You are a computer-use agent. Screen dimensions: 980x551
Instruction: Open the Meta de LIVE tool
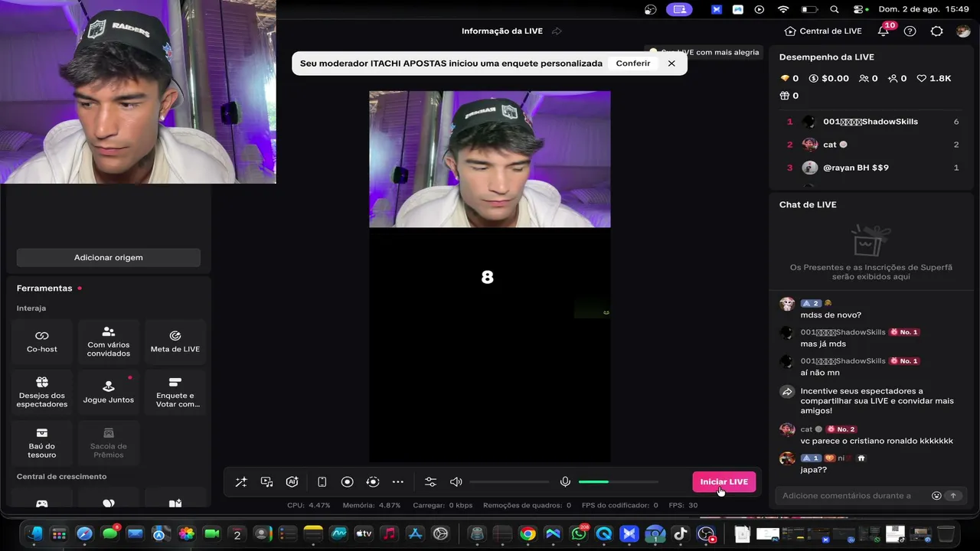click(175, 341)
